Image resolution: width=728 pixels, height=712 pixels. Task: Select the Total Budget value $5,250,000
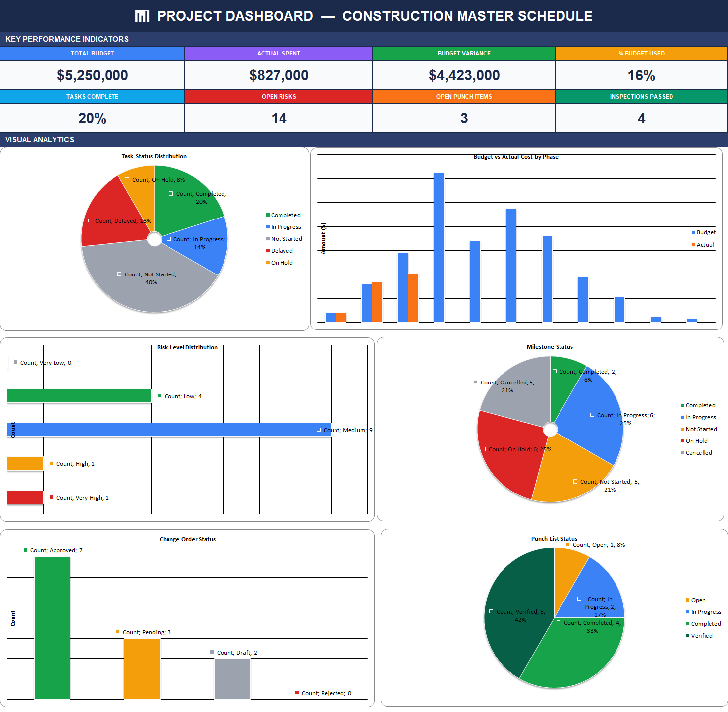coord(93,75)
